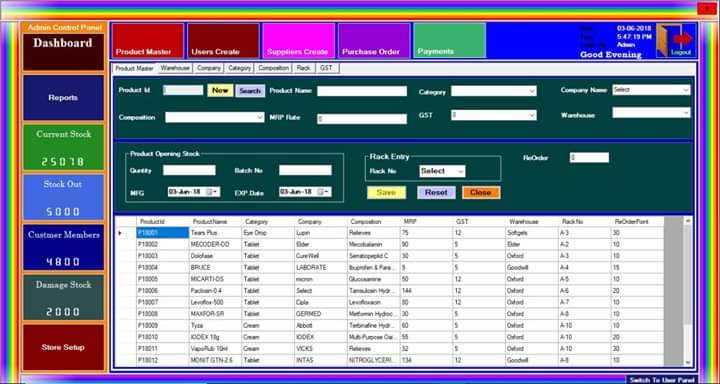Open the Users Create tile

tap(223, 41)
